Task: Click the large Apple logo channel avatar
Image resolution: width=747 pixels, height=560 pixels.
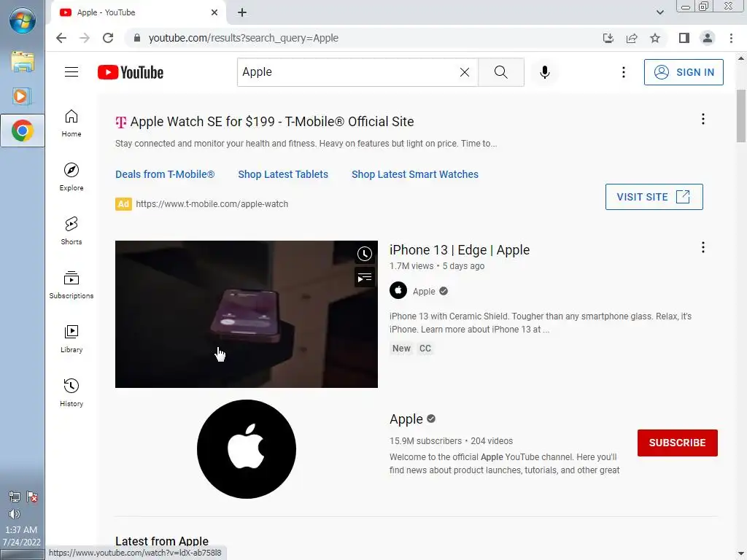Action: click(x=247, y=449)
